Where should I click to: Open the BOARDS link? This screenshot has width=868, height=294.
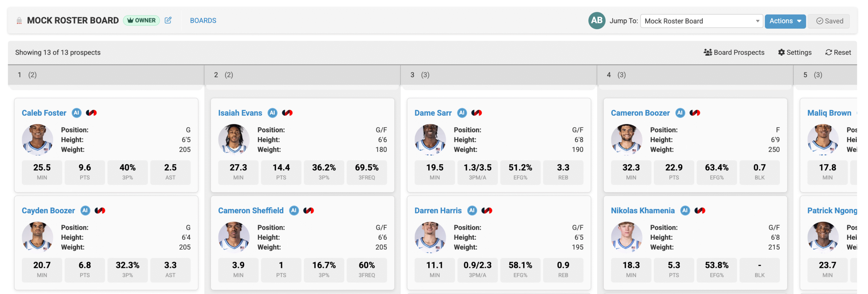[x=203, y=21]
